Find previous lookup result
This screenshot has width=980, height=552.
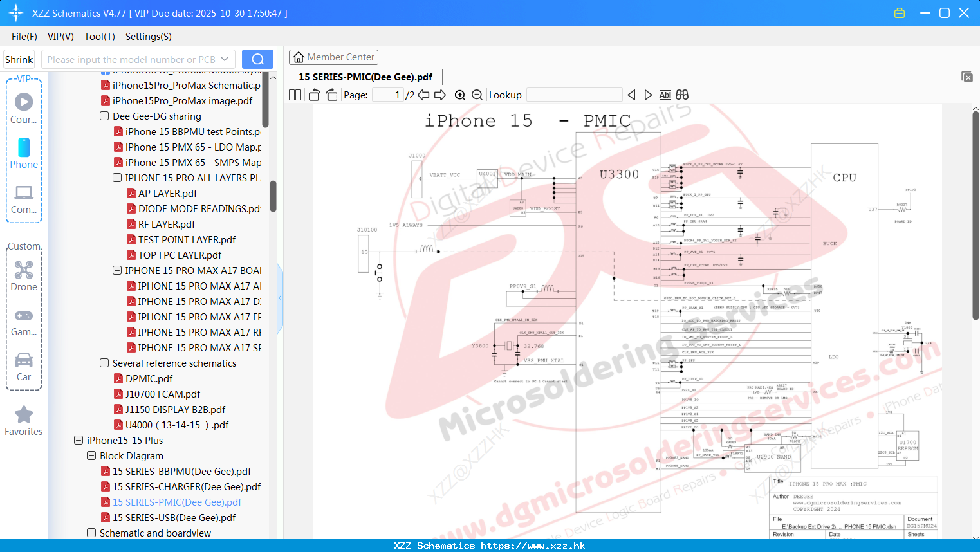(x=631, y=95)
